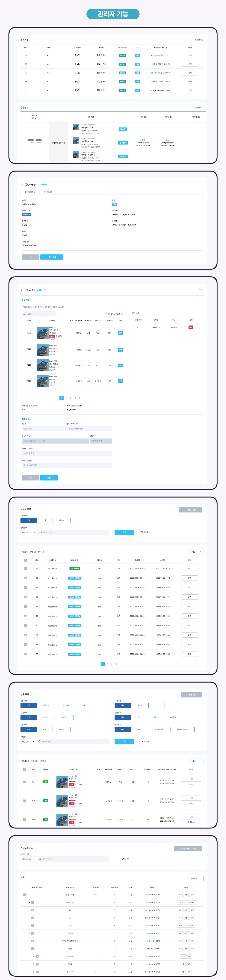Click magnifier icon in product list search
226x980 pixels.
(x=40, y=742)
